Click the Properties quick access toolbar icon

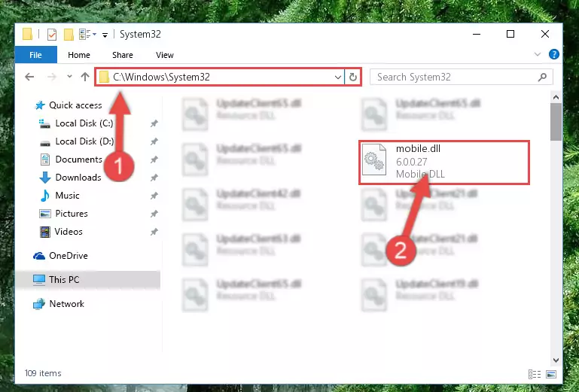(x=52, y=35)
